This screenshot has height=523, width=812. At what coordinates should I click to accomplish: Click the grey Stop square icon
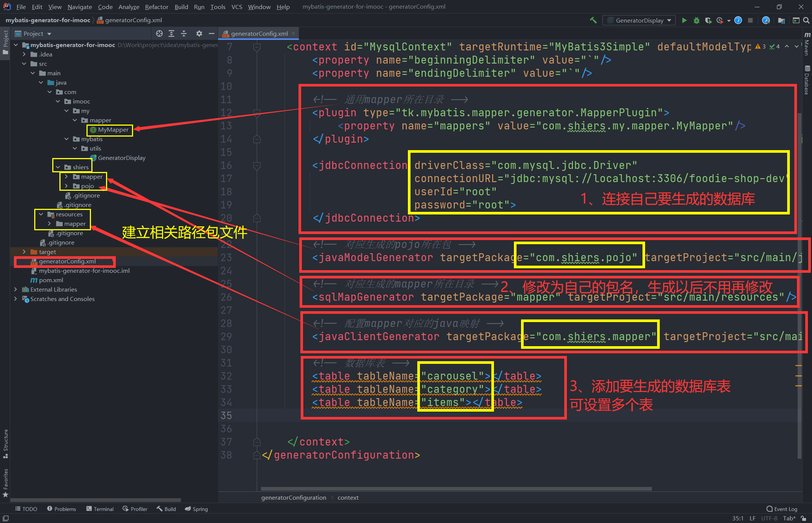click(750, 20)
